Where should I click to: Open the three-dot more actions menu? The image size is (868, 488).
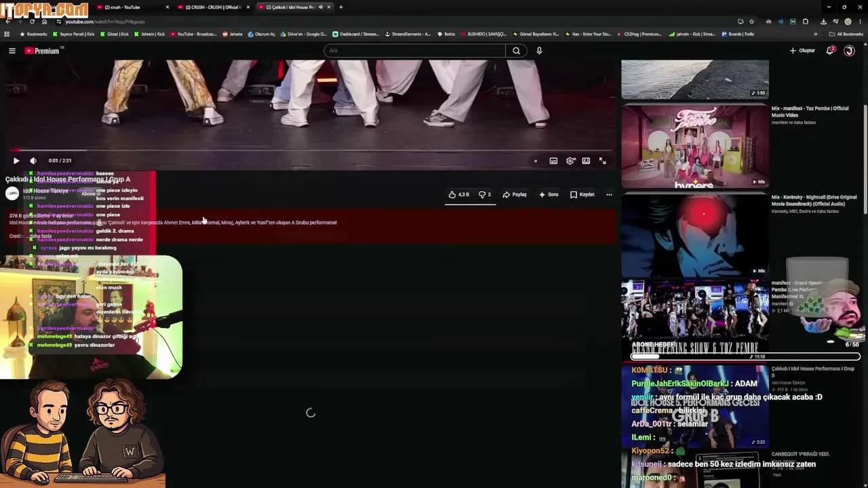[x=609, y=195]
